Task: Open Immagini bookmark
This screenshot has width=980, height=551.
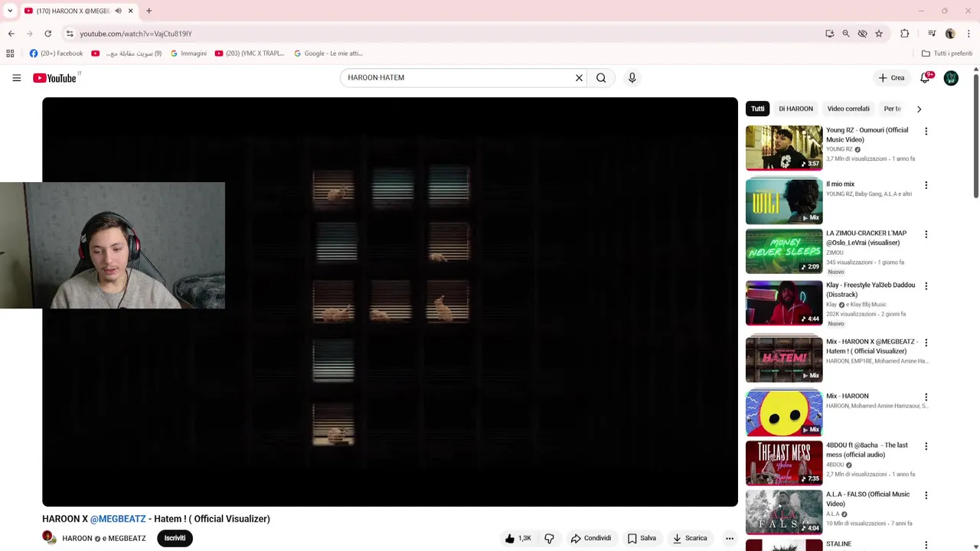Action: click(188, 54)
